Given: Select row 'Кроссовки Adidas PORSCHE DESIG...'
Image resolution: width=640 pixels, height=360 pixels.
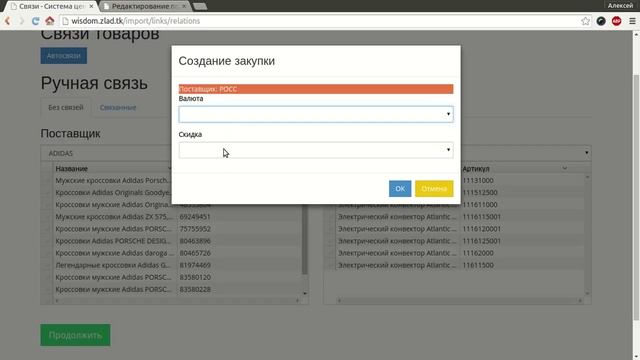Looking at the screenshot, I should tap(113, 241).
